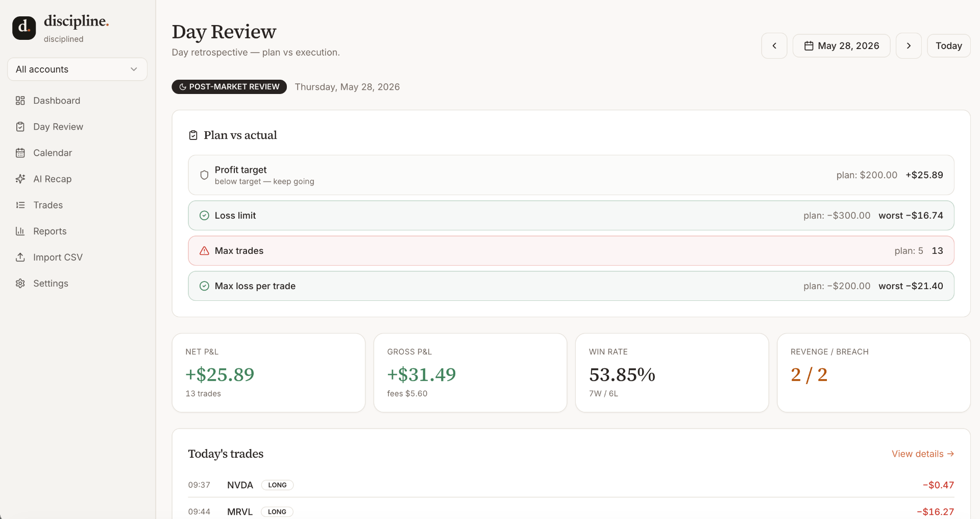Click the Import CSV upload icon
Screen dimensions: 980x519
click(x=20, y=257)
